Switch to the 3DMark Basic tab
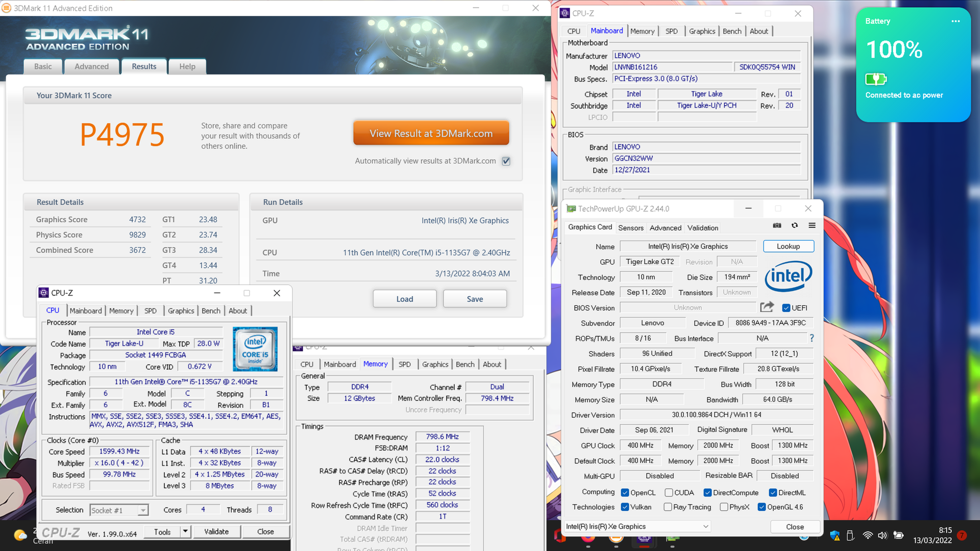 pos(43,66)
